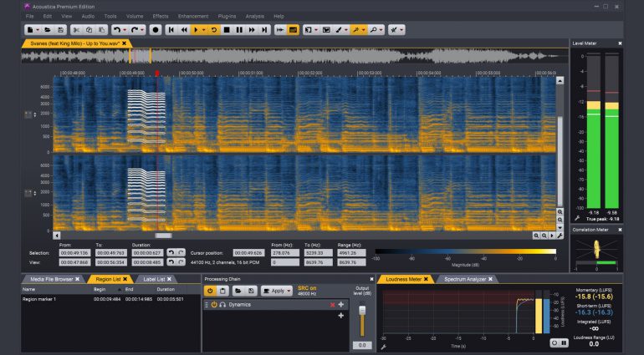Screen dimensions: 644x355
Task: Switch to the Spectrum Analyzer tab
Action: point(465,279)
